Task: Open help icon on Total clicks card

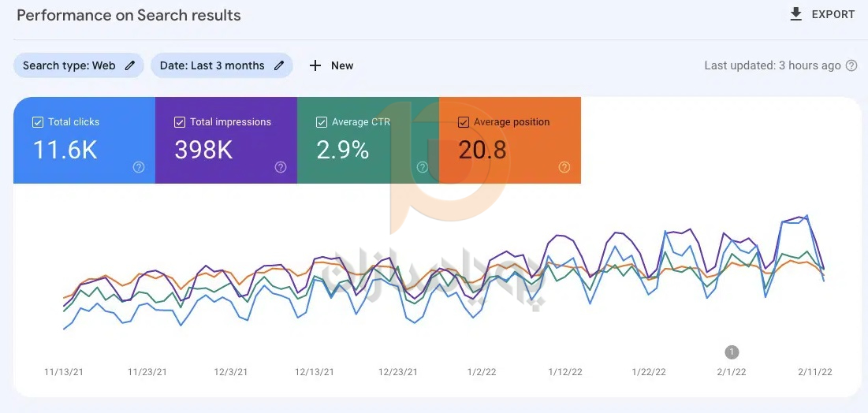Action: (x=139, y=167)
